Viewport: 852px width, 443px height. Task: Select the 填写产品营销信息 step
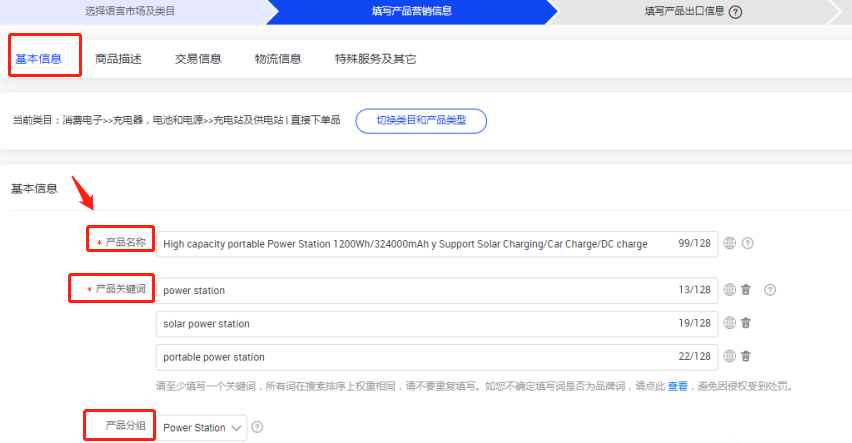pos(411,11)
